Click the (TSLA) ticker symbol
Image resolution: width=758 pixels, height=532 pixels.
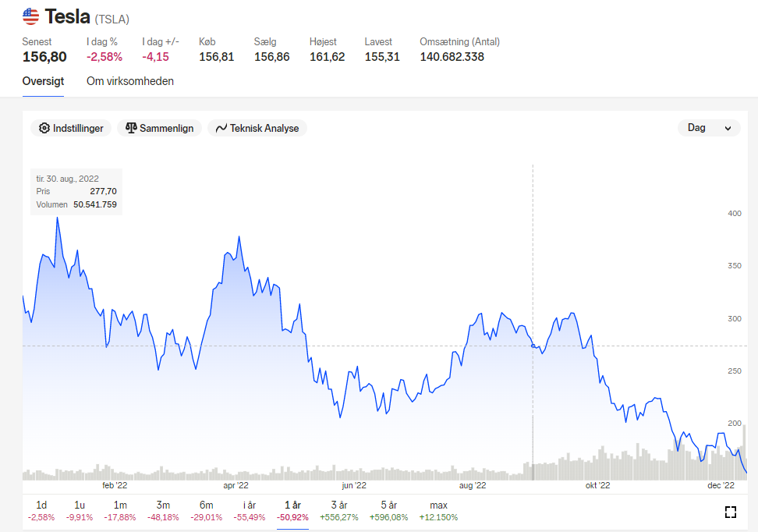(112, 20)
